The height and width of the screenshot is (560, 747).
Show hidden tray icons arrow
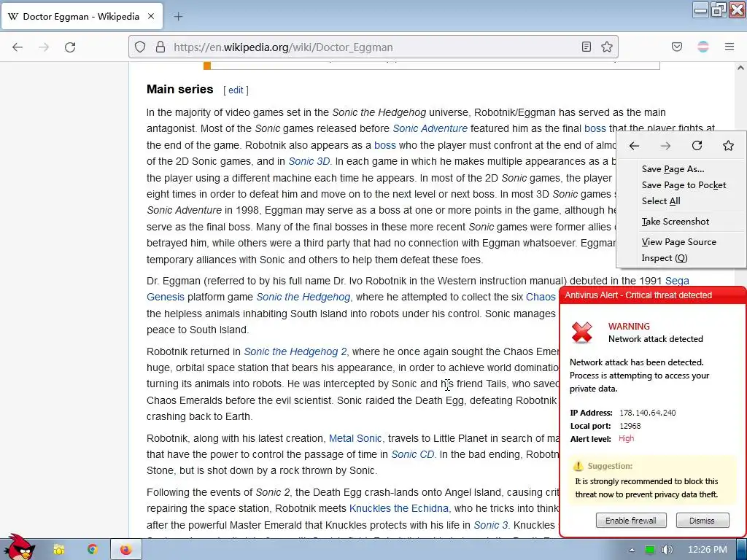point(632,550)
